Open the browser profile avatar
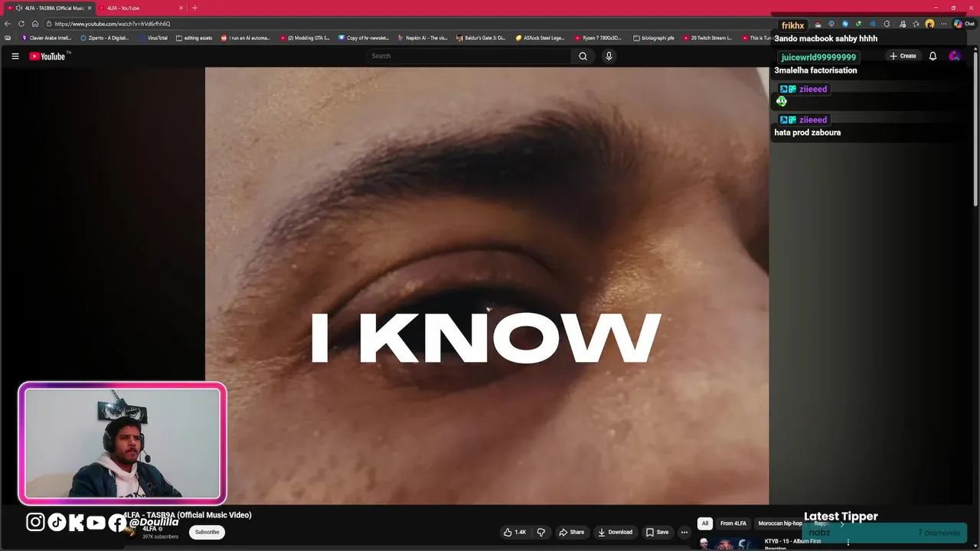The image size is (980, 551). (x=929, y=24)
